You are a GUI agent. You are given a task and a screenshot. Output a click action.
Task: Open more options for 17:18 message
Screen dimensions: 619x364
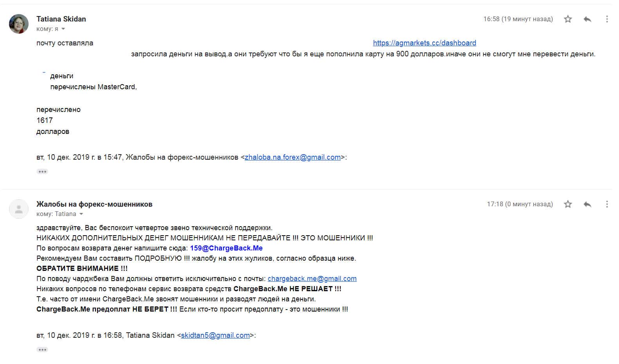click(607, 204)
